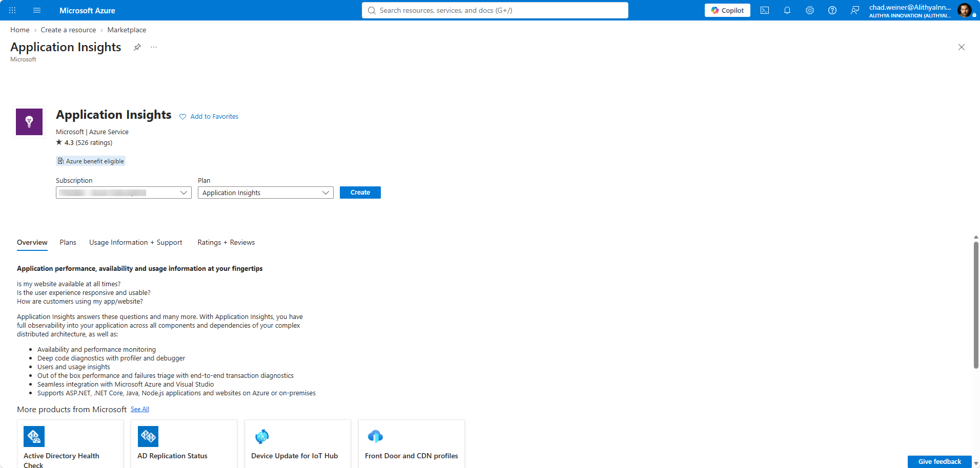Click the See All link for Microsoft products
980x468 pixels.
(140, 409)
